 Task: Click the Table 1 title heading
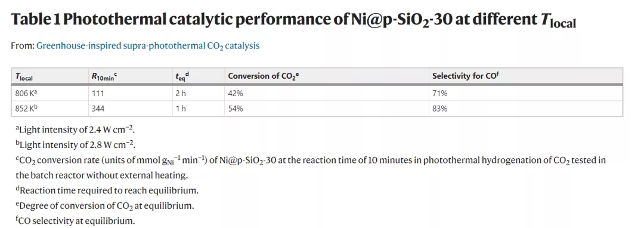pos(293,20)
